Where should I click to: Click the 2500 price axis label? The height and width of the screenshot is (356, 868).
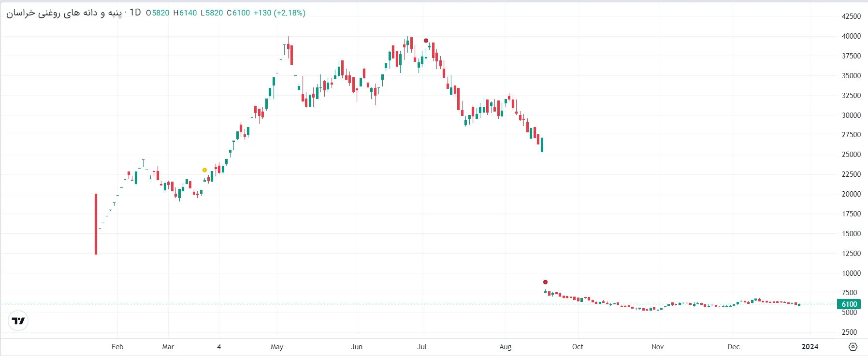click(849, 332)
